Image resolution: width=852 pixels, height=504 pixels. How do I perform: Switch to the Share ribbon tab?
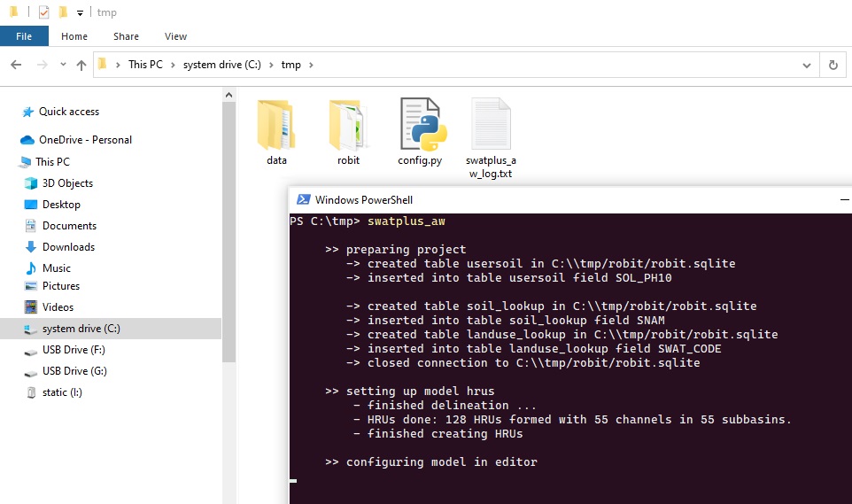click(x=126, y=36)
